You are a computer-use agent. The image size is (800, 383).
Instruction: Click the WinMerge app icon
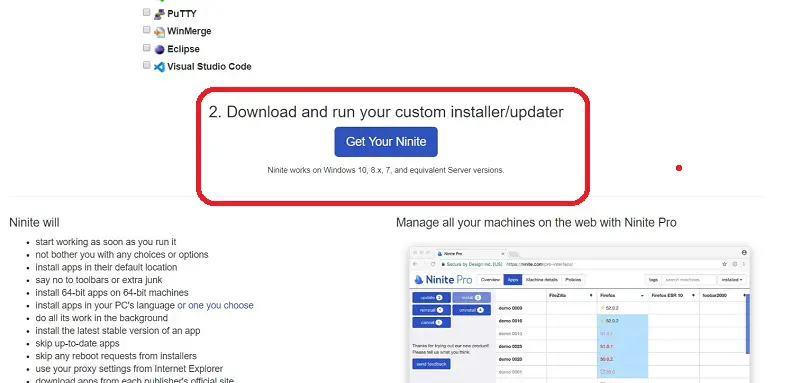159,32
